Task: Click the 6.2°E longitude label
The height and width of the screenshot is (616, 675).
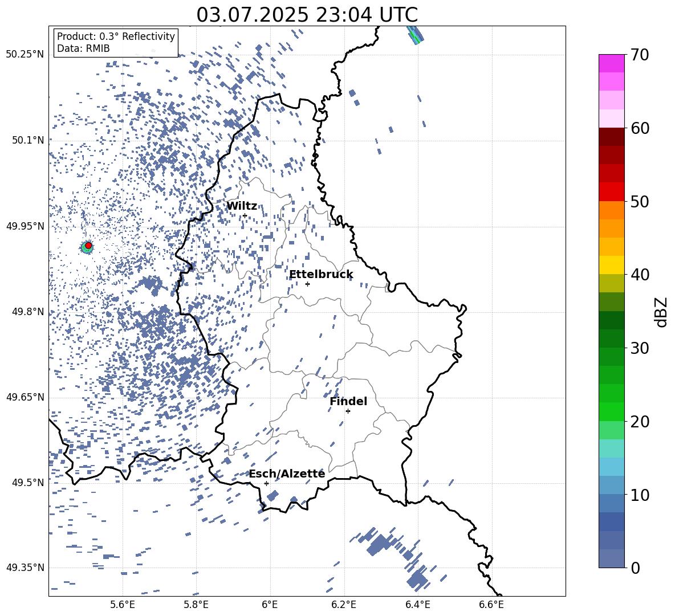Action: pos(344,605)
